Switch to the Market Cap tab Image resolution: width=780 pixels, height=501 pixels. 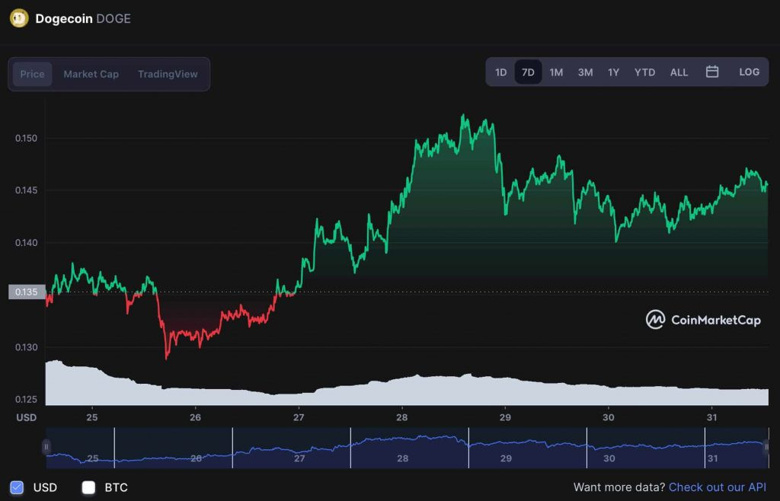tap(91, 74)
